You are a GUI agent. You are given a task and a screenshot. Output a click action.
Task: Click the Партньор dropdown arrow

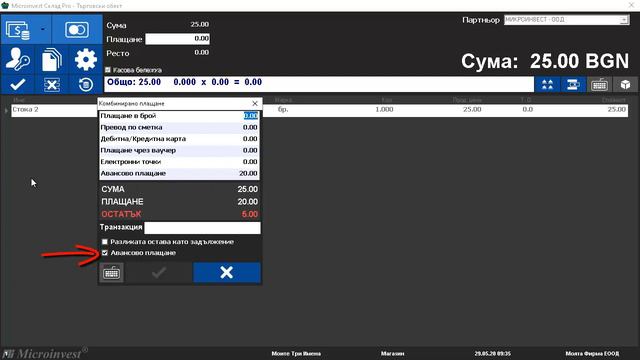(624, 20)
